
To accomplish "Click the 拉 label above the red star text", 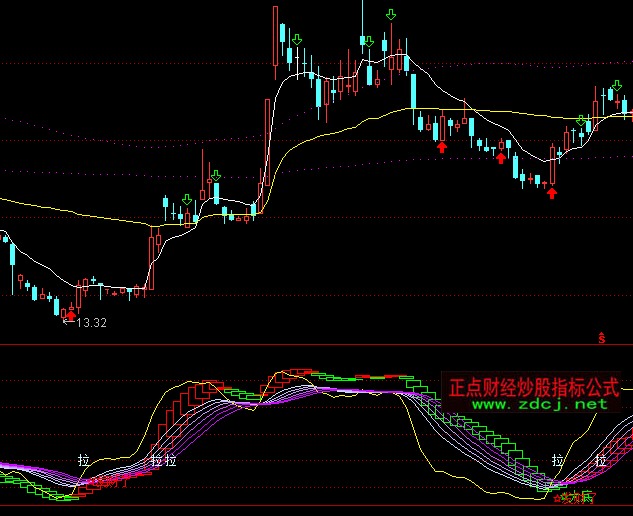I will [557, 461].
